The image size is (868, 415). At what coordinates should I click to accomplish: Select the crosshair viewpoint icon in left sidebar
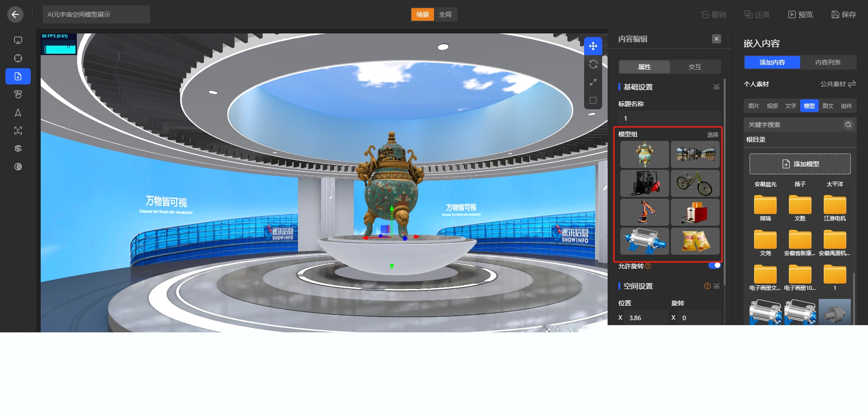[18, 58]
